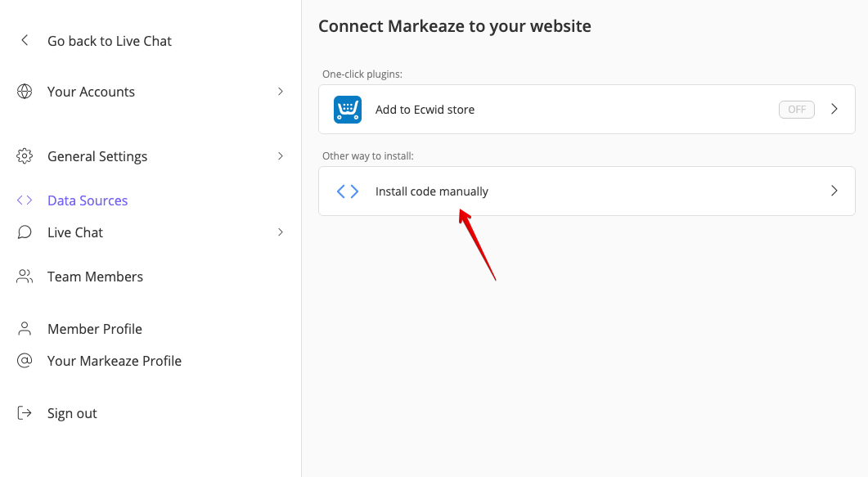The image size is (868, 477).
Task: Click the gear icon for General Settings
Action: [x=25, y=156]
